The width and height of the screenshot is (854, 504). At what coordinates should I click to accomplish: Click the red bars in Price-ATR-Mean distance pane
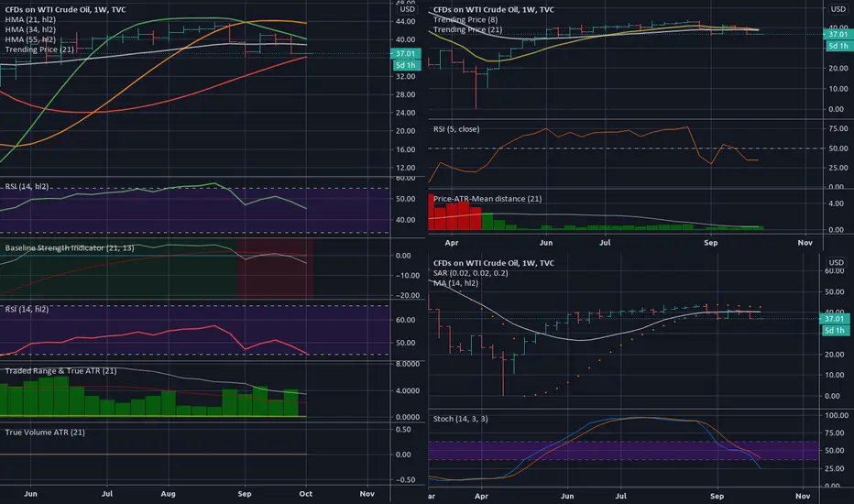454,213
